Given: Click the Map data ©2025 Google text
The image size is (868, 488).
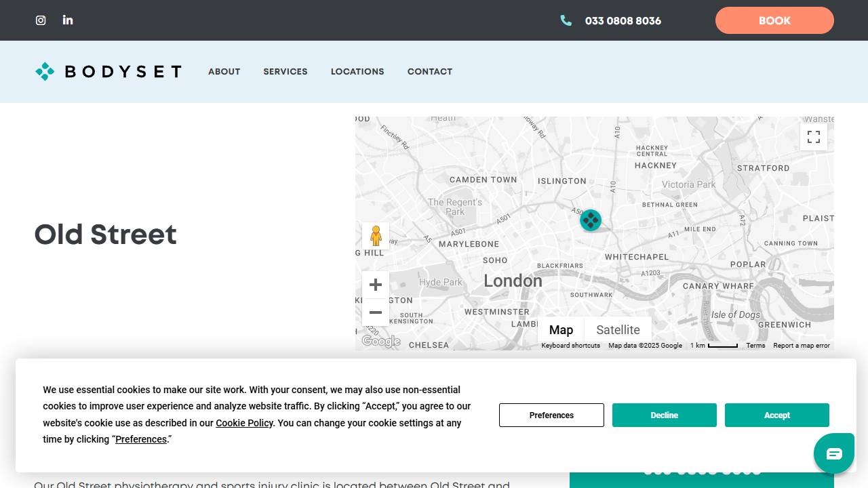Looking at the screenshot, I should point(645,346).
